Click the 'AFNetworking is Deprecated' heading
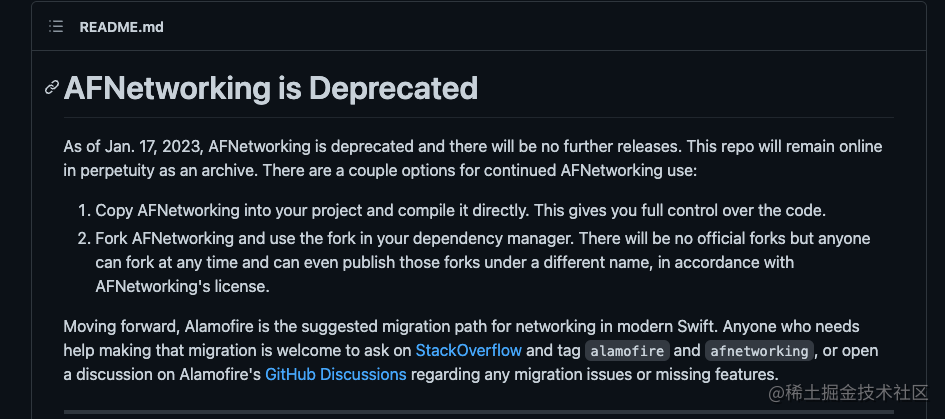Image resolution: width=945 pixels, height=419 pixels. [271, 88]
